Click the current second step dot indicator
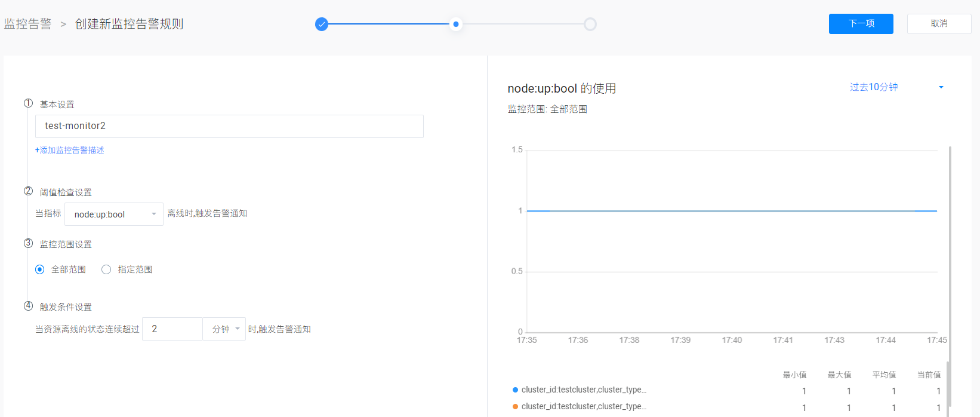The width and height of the screenshot is (980, 417). tap(456, 24)
